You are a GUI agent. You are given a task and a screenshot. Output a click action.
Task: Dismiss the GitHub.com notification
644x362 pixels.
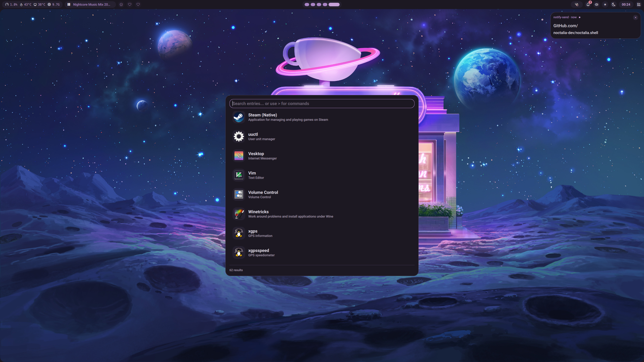tap(635, 18)
